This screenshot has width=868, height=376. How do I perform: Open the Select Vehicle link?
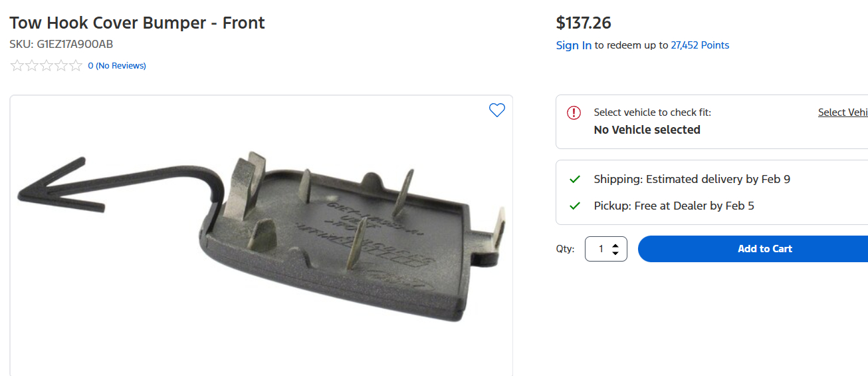(x=843, y=112)
